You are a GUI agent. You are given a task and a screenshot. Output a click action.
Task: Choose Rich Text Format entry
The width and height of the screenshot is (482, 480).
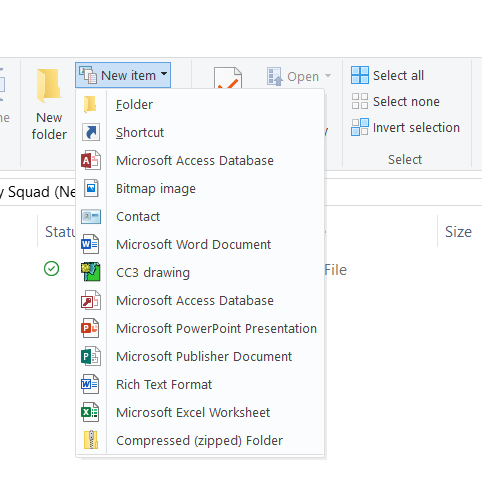point(200,385)
